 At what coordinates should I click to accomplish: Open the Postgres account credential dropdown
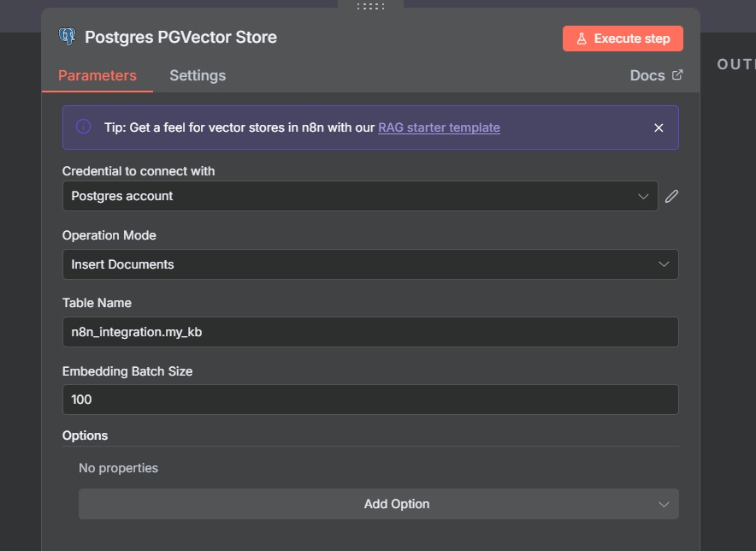coord(360,196)
